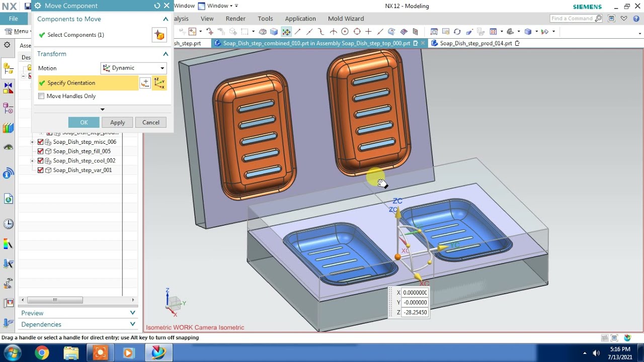
Task: Click the quadrant point snap icon
Action: (357, 32)
